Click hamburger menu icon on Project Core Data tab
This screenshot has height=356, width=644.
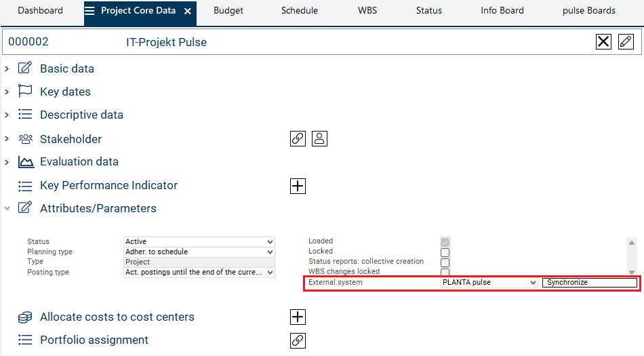[x=89, y=11]
